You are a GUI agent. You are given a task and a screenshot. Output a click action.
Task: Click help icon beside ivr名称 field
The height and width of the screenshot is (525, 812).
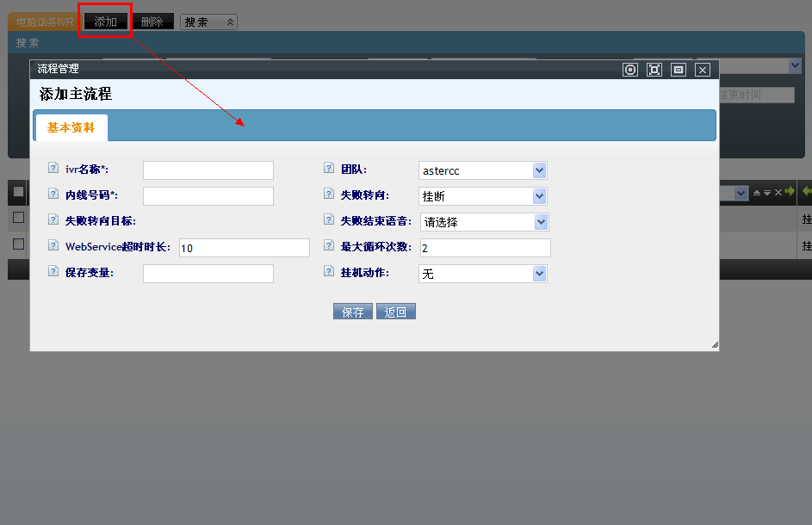[x=53, y=169]
